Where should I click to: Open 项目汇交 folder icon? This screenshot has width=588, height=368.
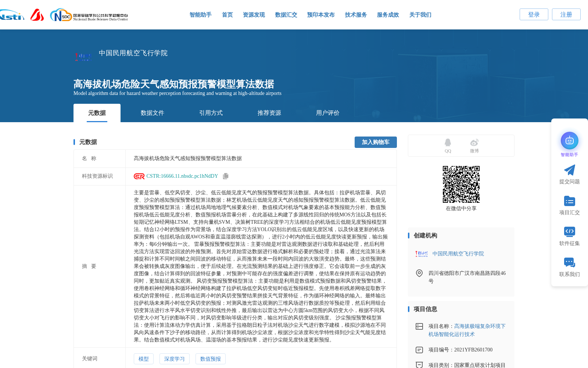coord(570,201)
